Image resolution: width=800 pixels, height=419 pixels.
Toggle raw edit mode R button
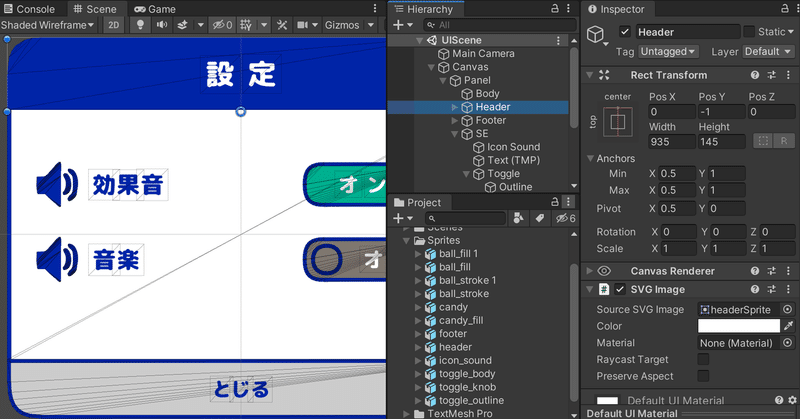pos(784,141)
